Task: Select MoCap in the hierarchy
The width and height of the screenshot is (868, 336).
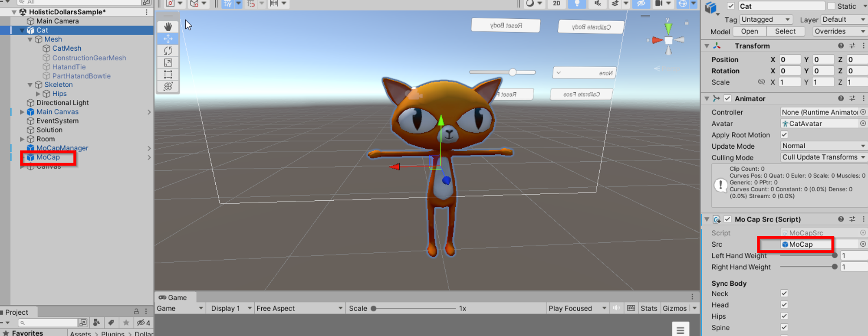Action: pyautogui.click(x=48, y=157)
